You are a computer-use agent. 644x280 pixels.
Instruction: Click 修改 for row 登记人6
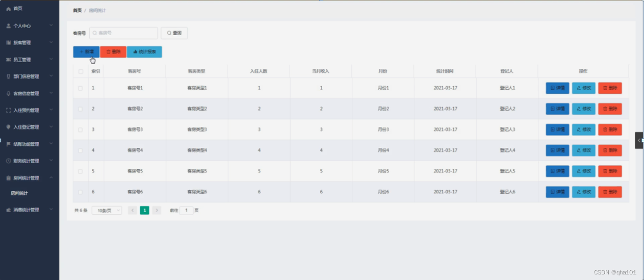tap(583, 192)
